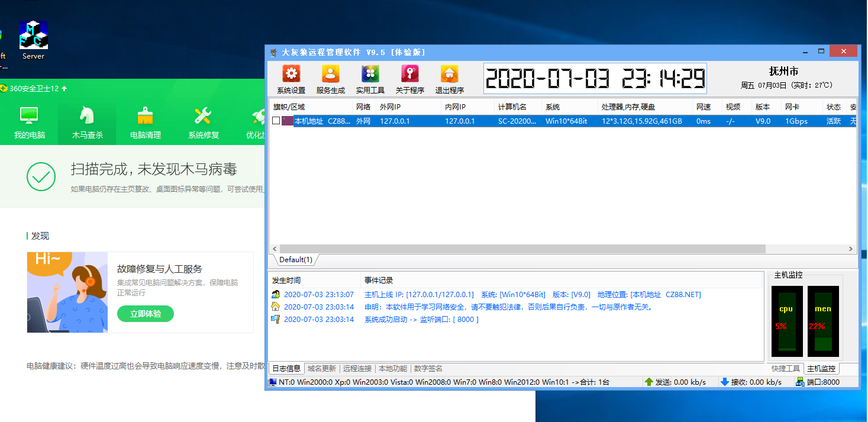
Task: Click the Win10*64Bit system cell
Action: click(566, 121)
